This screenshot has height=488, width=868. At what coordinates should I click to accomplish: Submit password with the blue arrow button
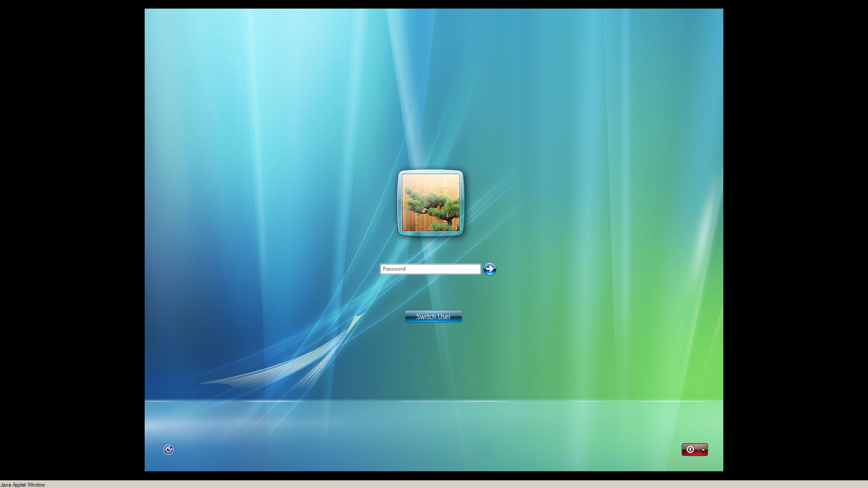tap(490, 269)
